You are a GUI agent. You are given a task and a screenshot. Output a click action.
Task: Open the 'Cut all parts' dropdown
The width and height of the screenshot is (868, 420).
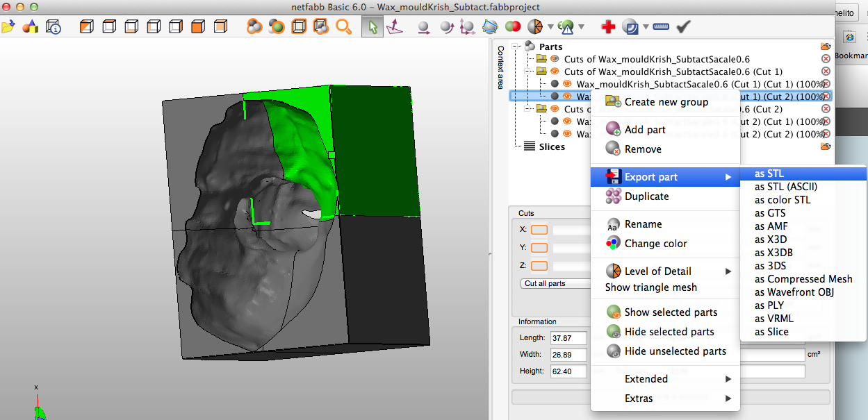(555, 283)
